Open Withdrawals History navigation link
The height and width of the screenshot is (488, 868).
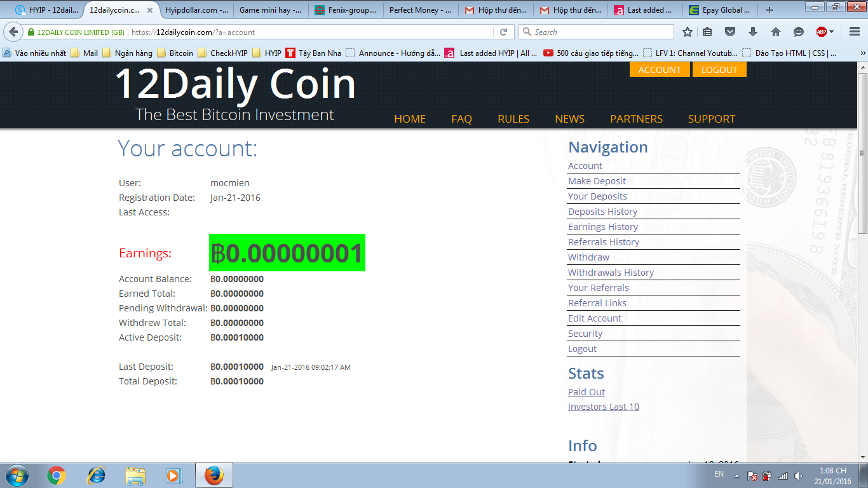[x=611, y=273]
